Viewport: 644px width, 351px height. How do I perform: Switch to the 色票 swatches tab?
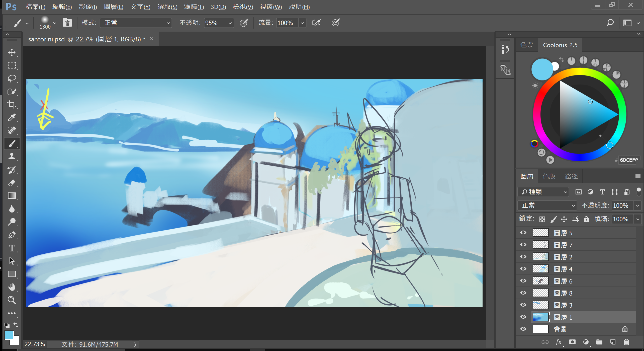[x=527, y=45]
